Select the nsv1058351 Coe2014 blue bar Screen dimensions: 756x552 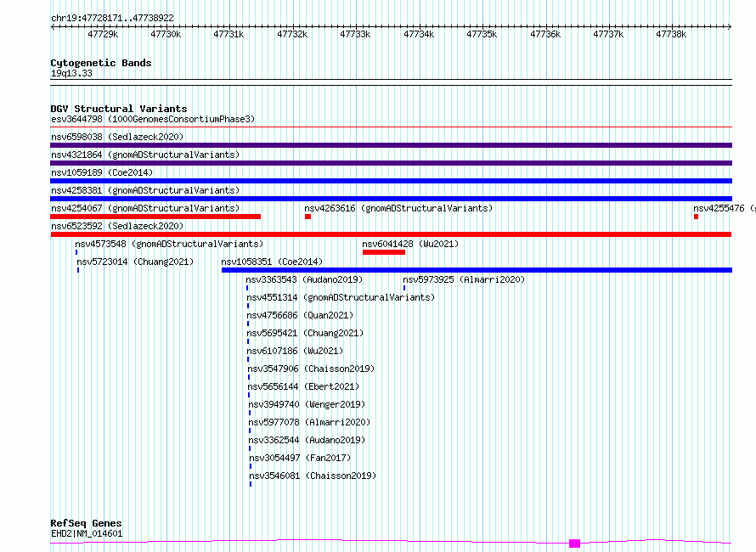[x=477, y=270]
